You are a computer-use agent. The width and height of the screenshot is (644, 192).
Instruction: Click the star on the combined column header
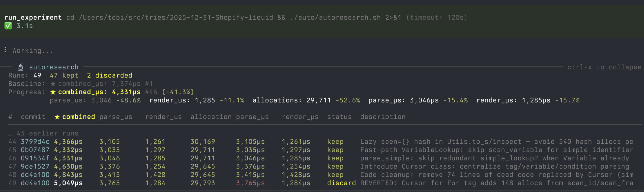[x=57, y=117]
